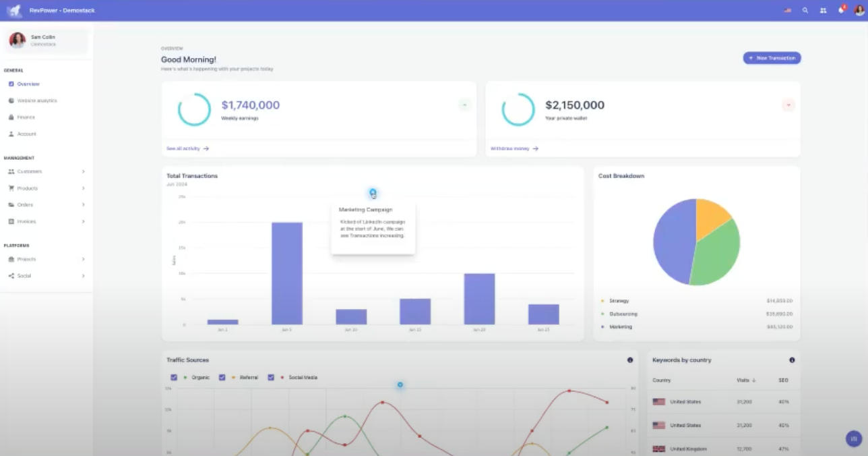Click the $2,150,000 wallet value
Viewport: 868px width, 456px height.
click(575, 105)
